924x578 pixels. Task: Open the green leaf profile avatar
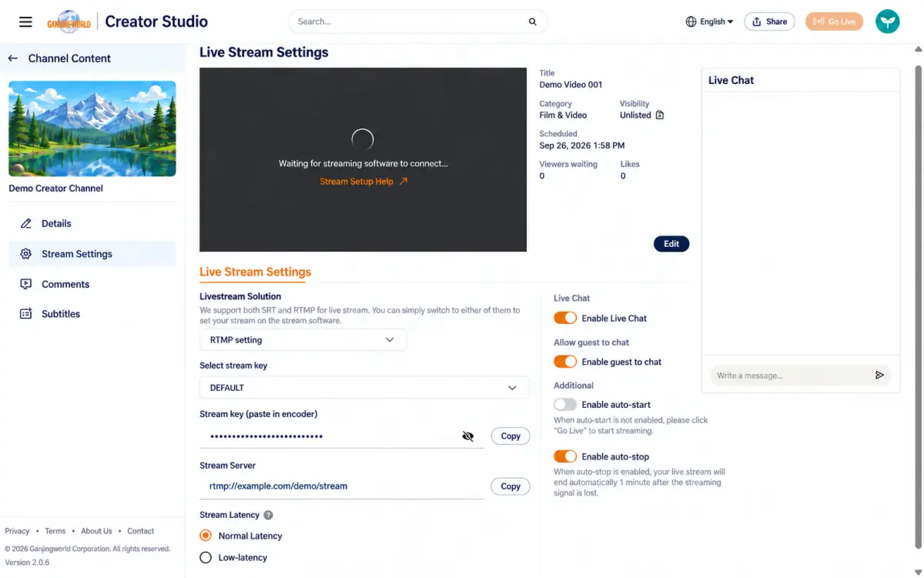pyautogui.click(x=888, y=22)
